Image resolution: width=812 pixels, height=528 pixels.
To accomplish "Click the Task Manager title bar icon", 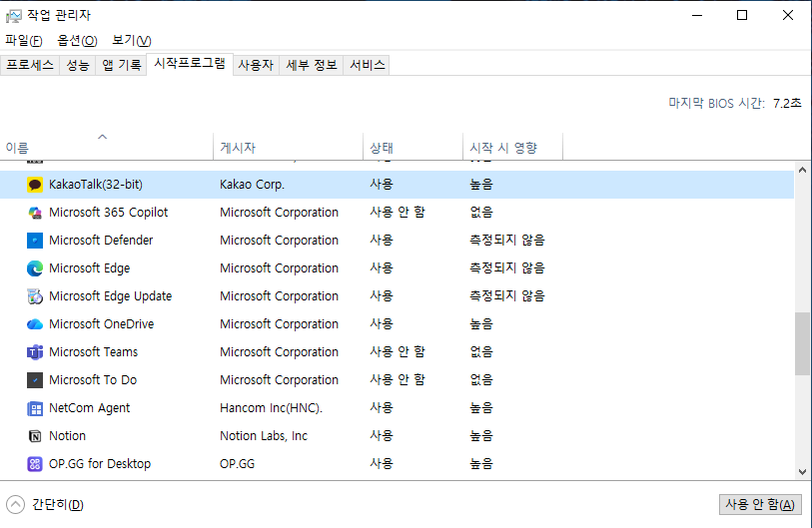I will tap(13, 16).
